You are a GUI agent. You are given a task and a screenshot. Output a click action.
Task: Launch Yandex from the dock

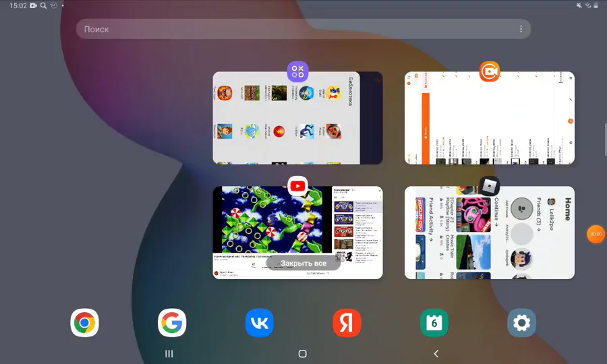(347, 323)
